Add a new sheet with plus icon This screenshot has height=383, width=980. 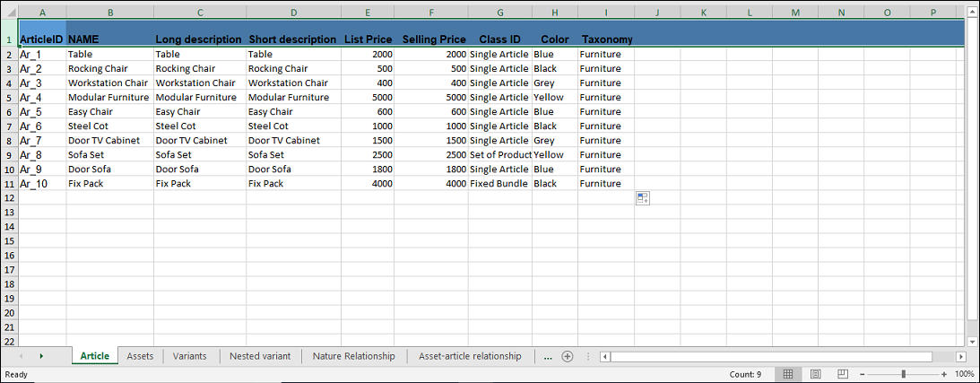(568, 356)
